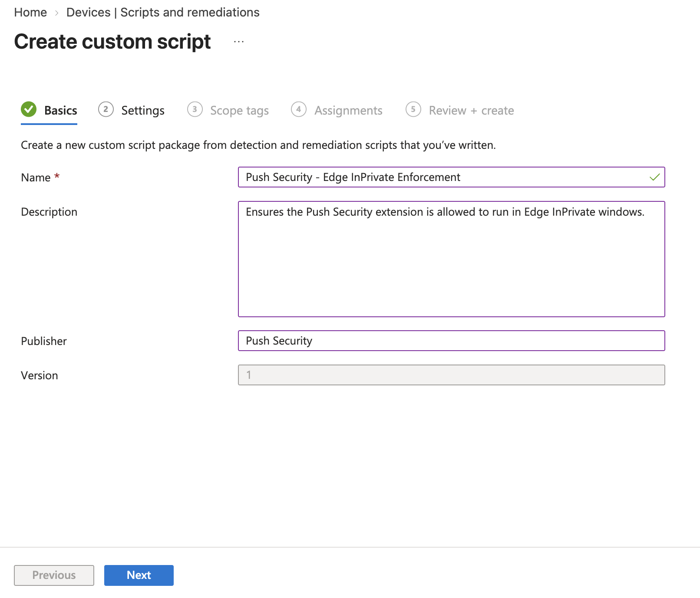
Task: Click the disabled Version field
Action: 452,375
